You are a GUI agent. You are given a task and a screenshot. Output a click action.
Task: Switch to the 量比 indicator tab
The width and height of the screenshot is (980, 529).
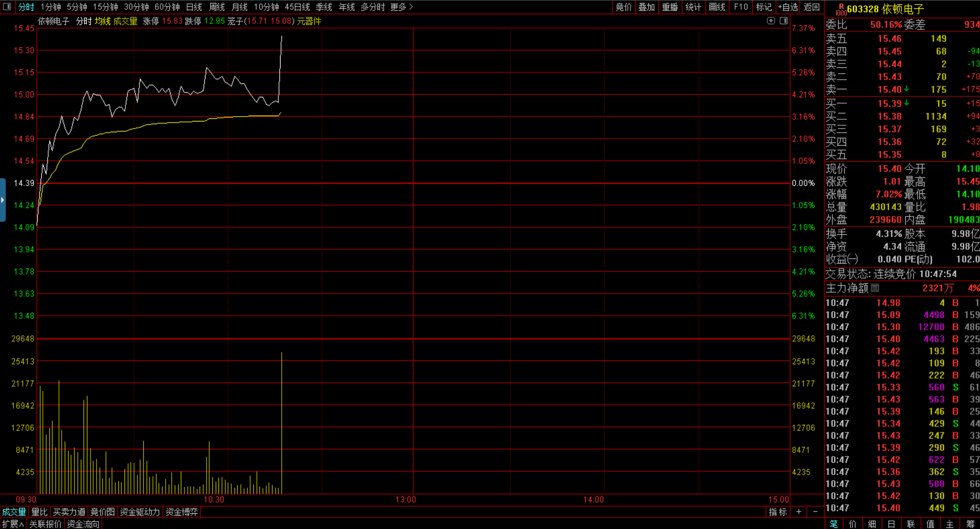39,512
